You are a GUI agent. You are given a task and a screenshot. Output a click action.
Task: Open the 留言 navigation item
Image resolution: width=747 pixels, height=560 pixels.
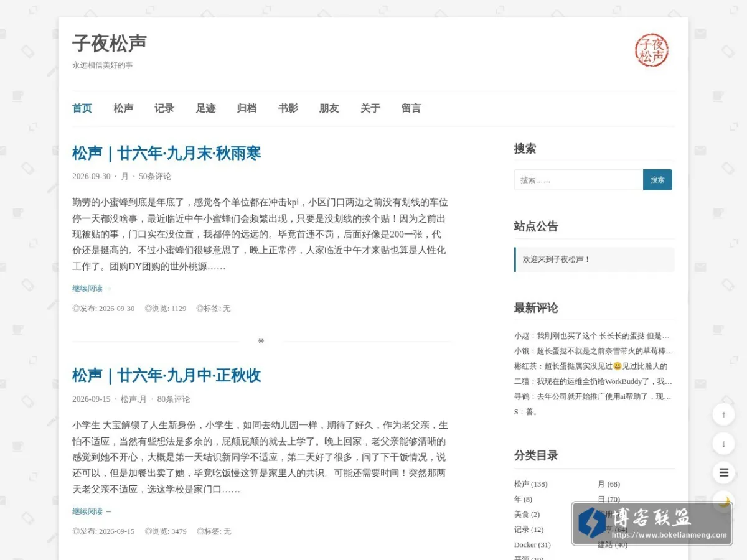[411, 108]
